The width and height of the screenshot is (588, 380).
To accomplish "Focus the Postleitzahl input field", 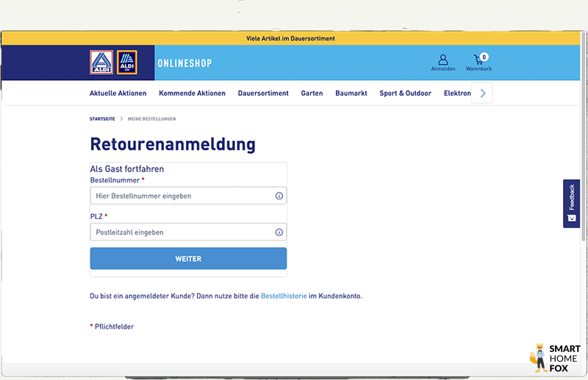I will [188, 232].
